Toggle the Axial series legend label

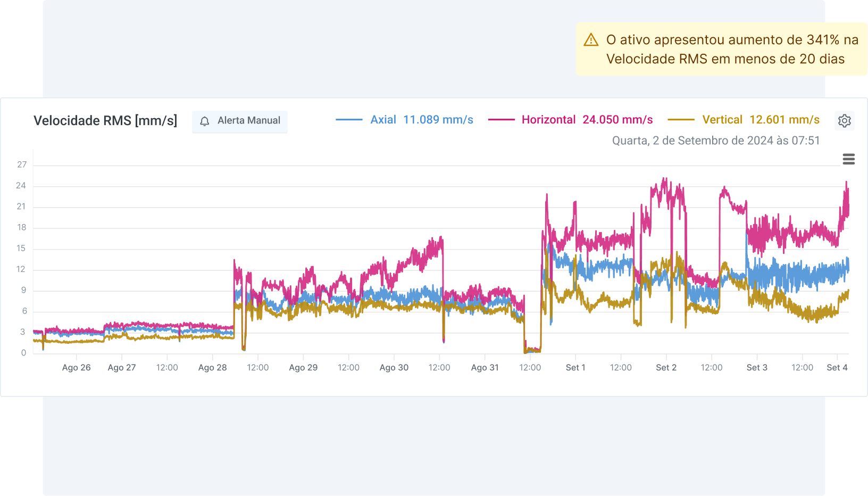coord(383,120)
